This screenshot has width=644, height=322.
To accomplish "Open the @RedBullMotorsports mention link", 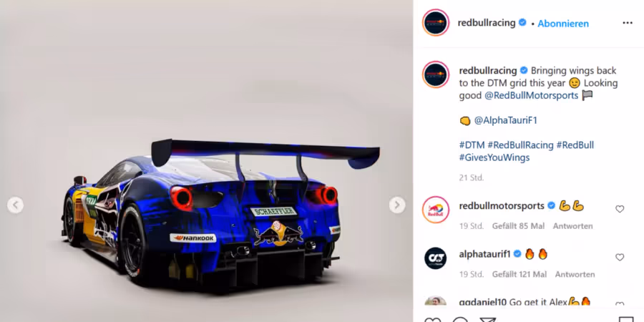I will click(532, 96).
